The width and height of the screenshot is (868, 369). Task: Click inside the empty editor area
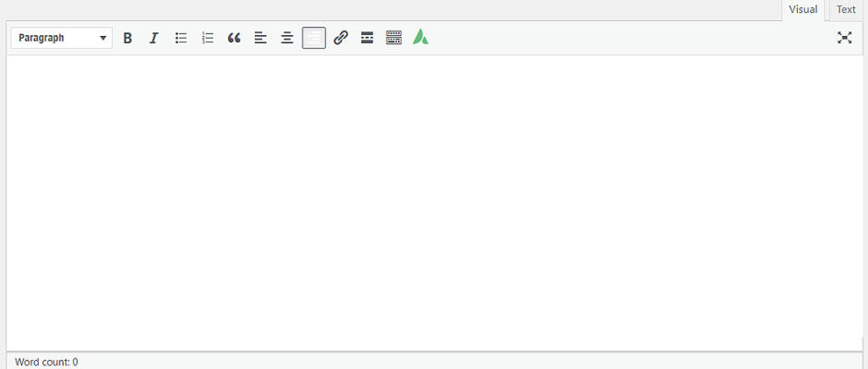(434, 203)
